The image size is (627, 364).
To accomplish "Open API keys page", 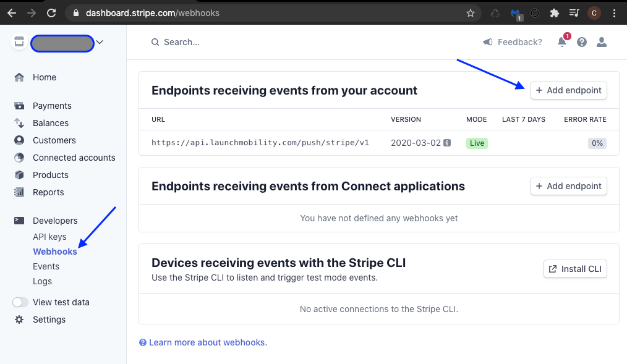I will tap(49, 237).
